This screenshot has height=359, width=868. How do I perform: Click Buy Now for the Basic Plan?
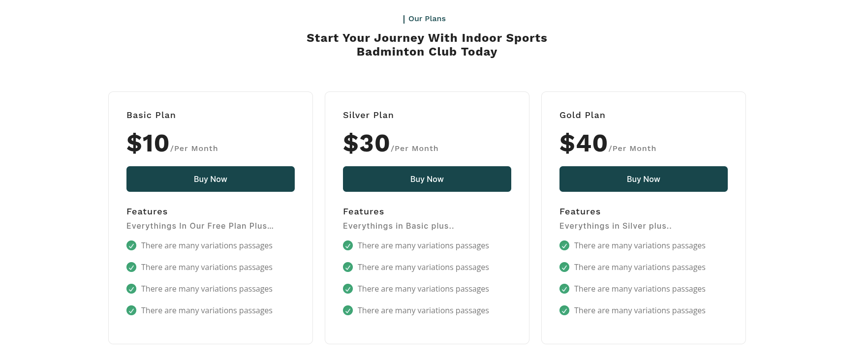[210, 179]
